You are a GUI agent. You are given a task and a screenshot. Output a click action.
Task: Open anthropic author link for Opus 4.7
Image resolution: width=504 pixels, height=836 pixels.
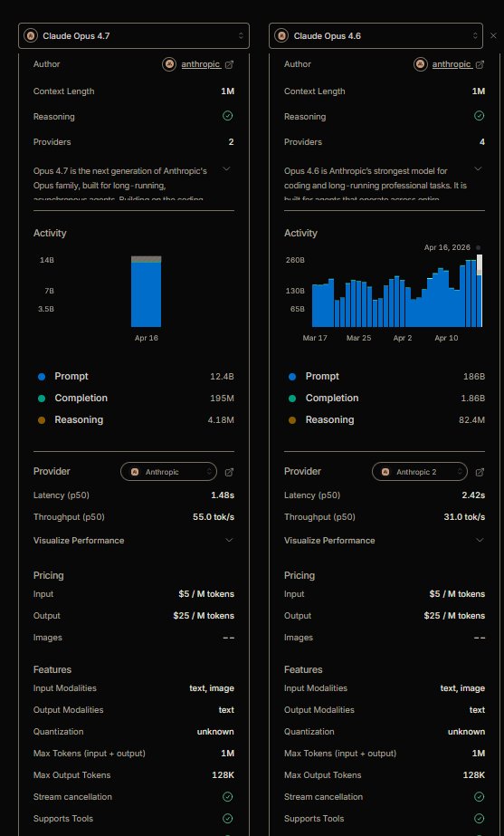(201, 64)
